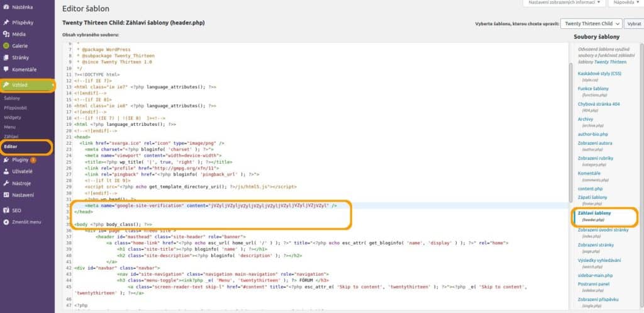Click the closing </head> tag line
The height and width of the screenshot is (313, 644).
(84, 212)
